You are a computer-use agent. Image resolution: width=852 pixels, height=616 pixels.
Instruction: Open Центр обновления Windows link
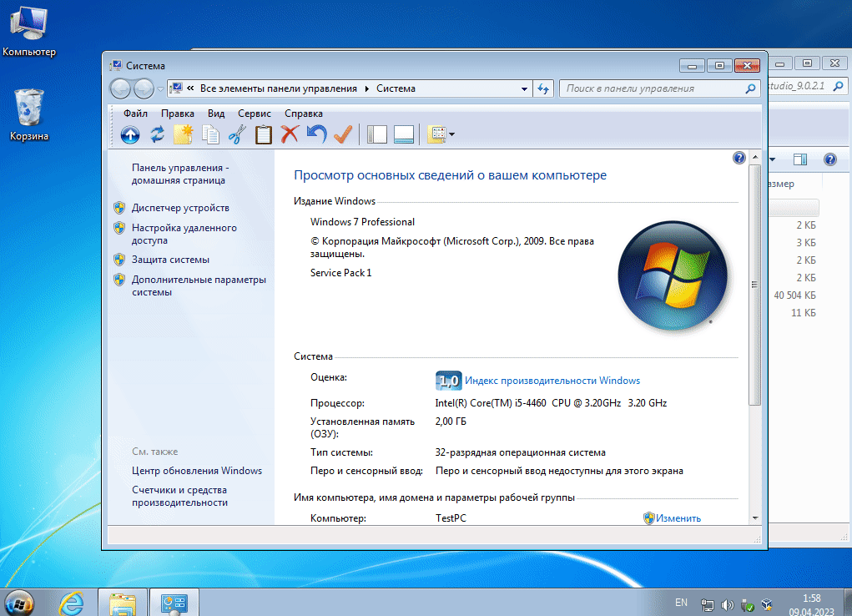click(197, 470)
